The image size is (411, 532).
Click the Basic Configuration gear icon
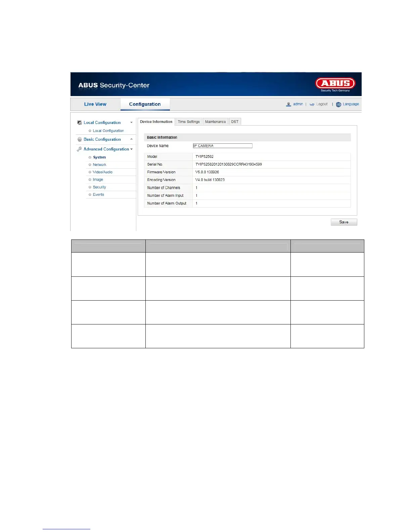point(80,139)
